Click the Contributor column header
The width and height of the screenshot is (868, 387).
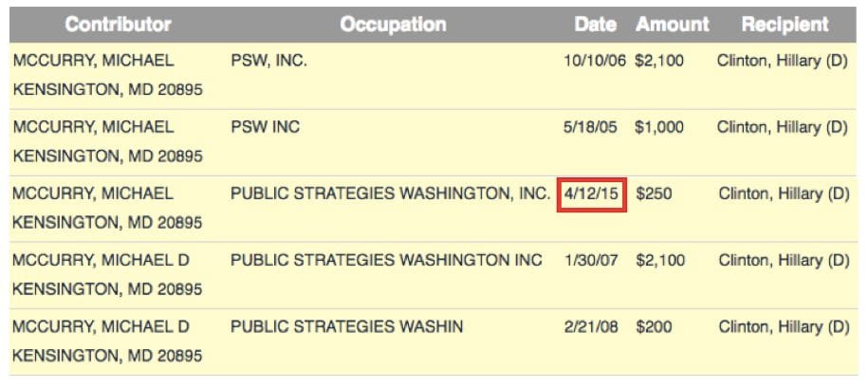tap(119, 25)
